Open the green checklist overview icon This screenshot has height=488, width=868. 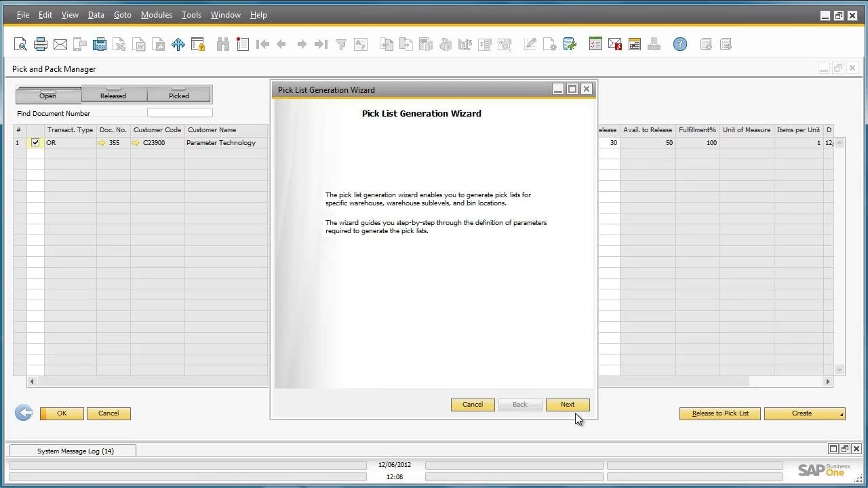coord(595,45)
